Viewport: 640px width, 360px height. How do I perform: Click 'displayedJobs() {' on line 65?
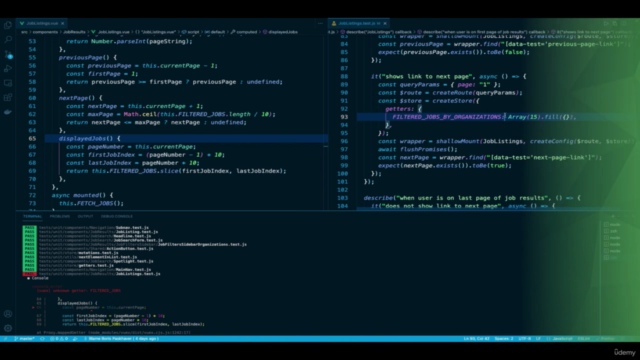89,139
